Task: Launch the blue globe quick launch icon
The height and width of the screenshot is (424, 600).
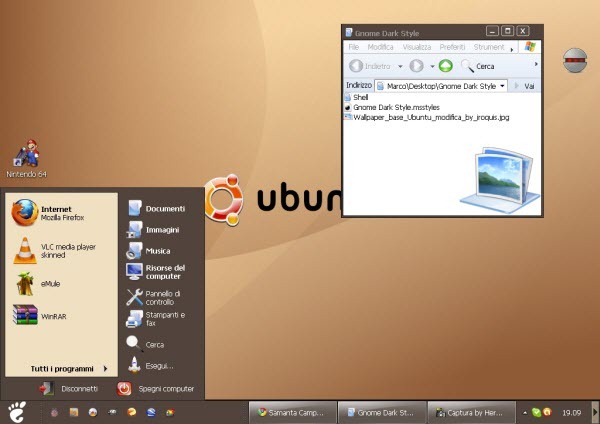Action: point(151,412)
